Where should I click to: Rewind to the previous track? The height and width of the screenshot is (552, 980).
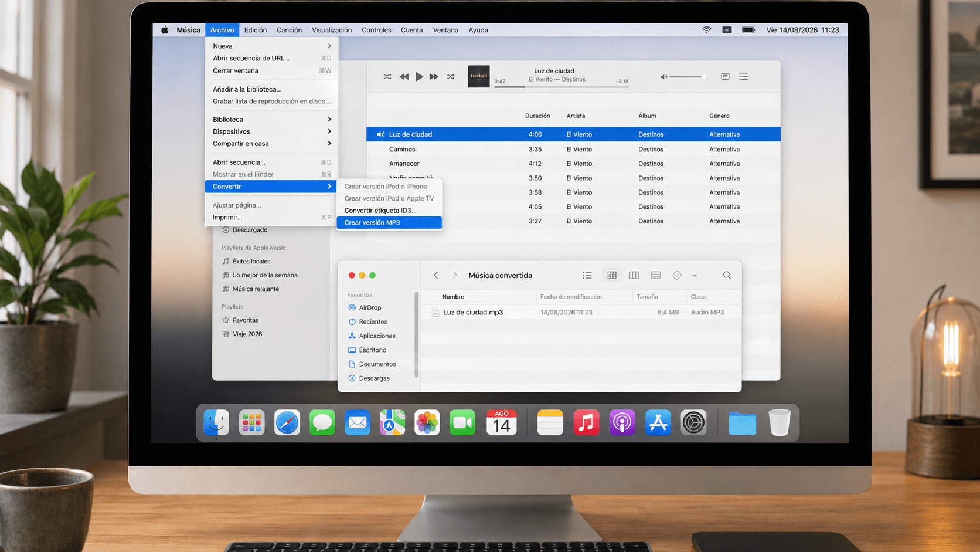tap(404, 77)
